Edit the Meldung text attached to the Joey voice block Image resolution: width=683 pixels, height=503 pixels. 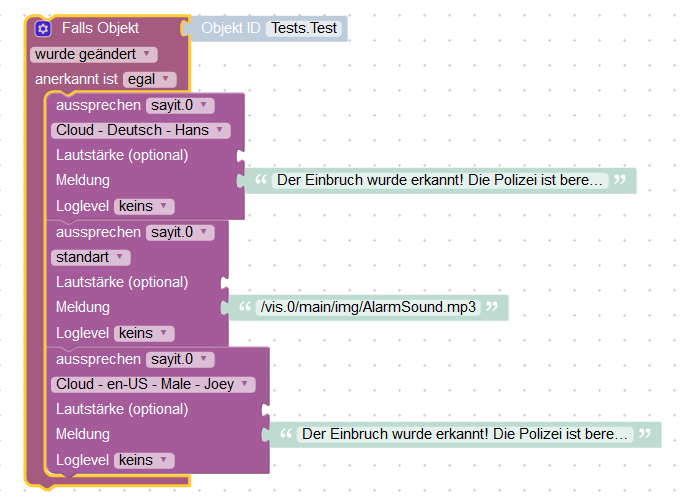[465, 435]
